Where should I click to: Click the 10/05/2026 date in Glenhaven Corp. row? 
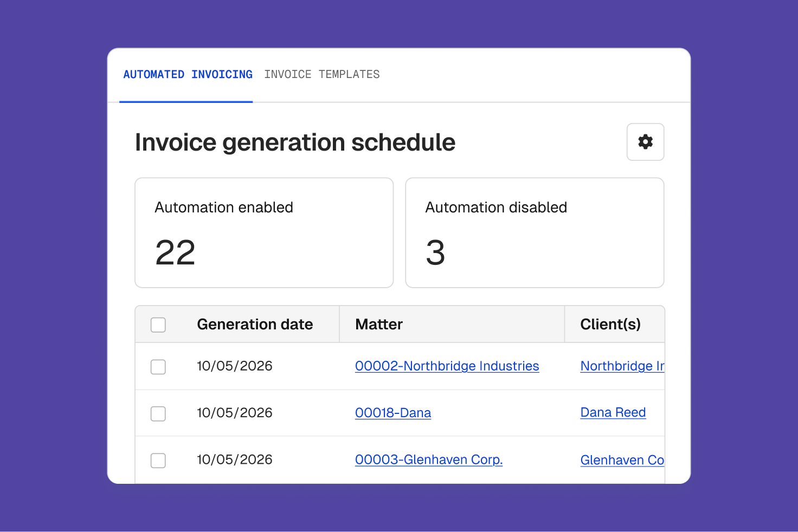pyautogui.click(x=235, y=460)
